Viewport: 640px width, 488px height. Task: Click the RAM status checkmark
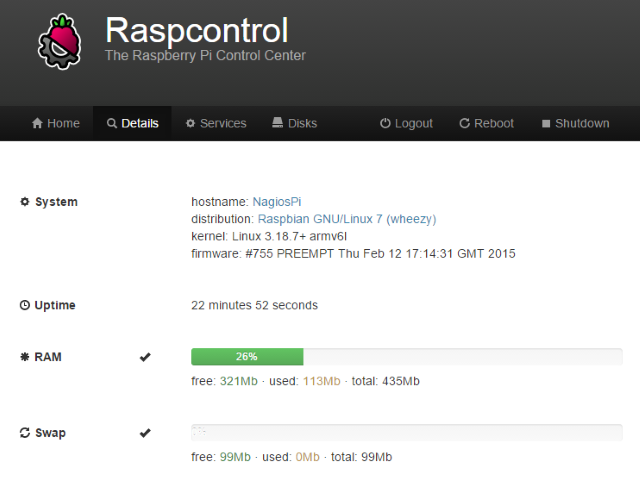145,357
